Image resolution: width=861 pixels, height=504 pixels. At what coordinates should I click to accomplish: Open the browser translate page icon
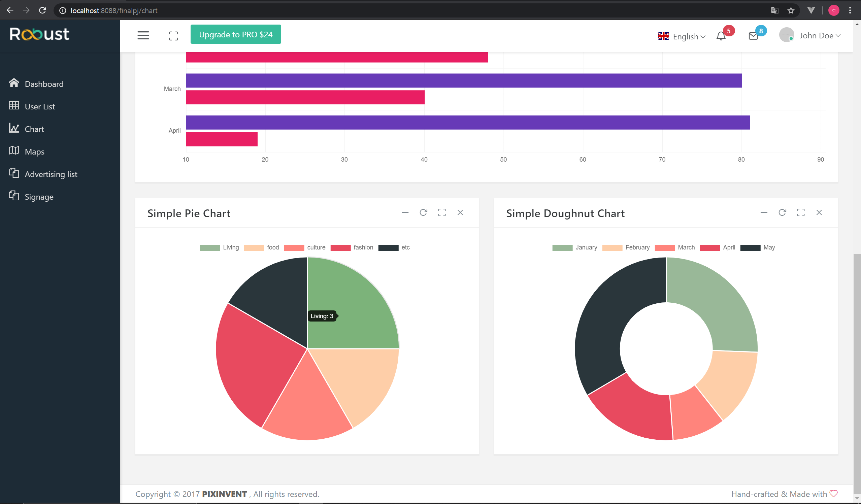coord(774,10)
